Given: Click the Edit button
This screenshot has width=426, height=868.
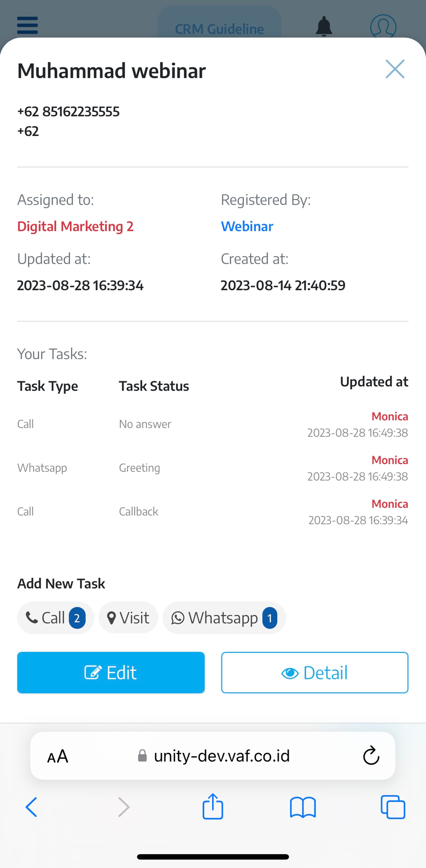Looking at the screenshot, I should coord(111,672).
